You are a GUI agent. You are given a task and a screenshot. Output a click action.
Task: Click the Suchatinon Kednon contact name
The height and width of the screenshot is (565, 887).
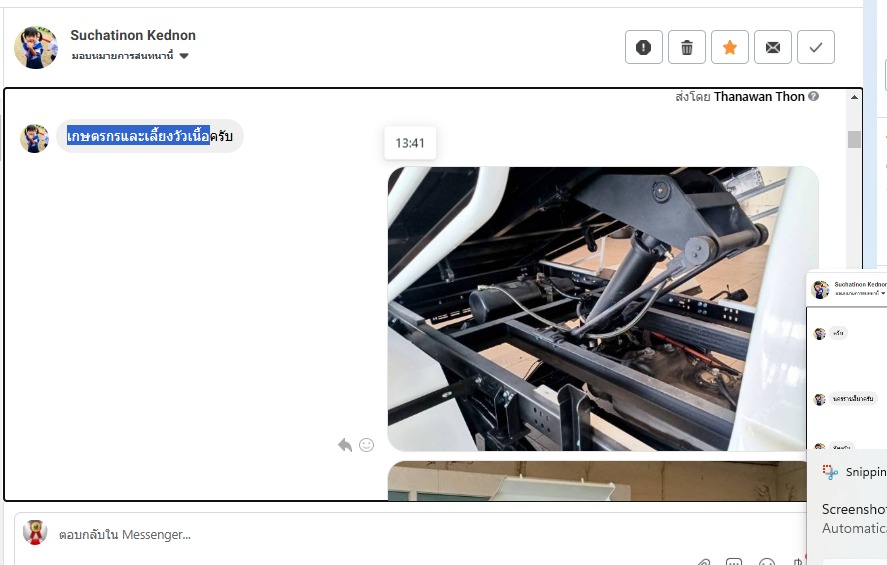coord(133,35)
